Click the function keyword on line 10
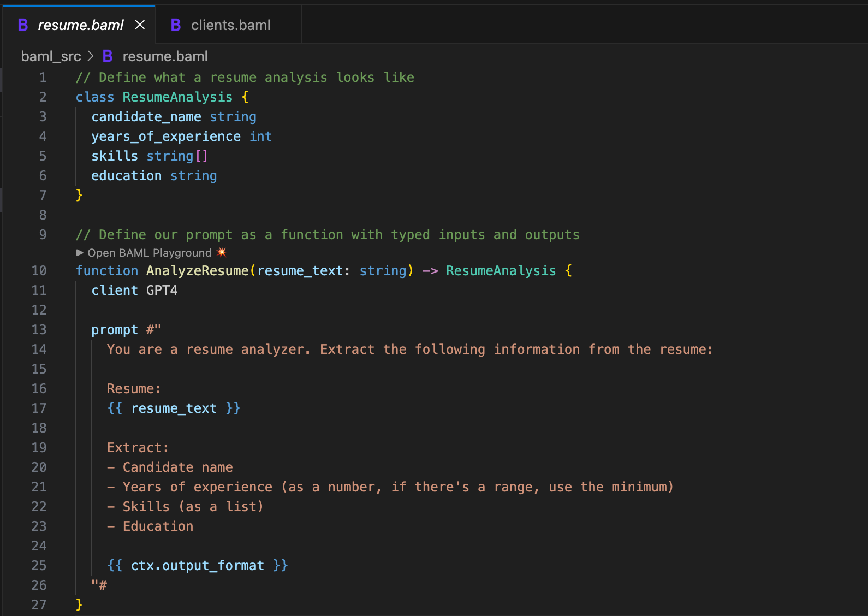Image resolution: width=868 pixels, height=616 pixels. pos(107,271)
